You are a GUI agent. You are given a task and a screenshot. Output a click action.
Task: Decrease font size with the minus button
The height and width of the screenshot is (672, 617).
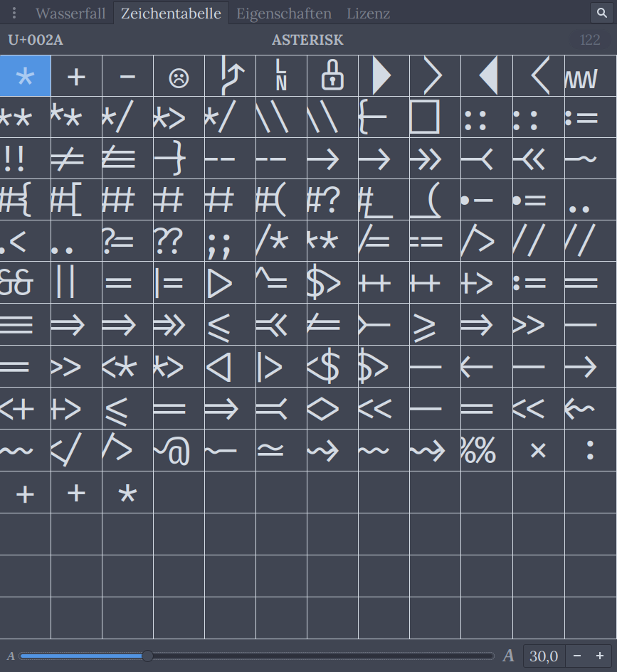pyautogui.click(x=576, y=656)
